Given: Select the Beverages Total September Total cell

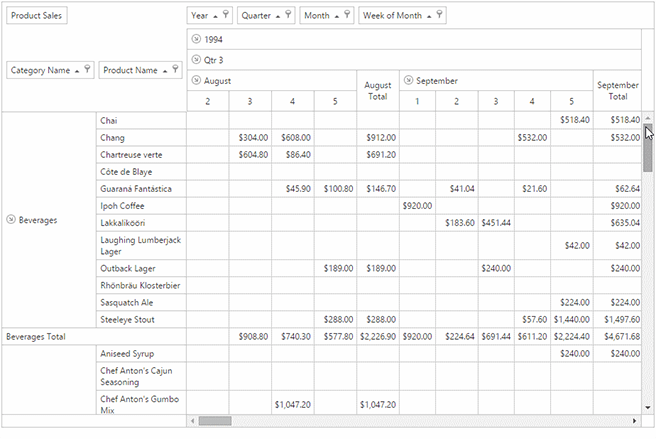Looking at the screenshot, I should [617, 336].
